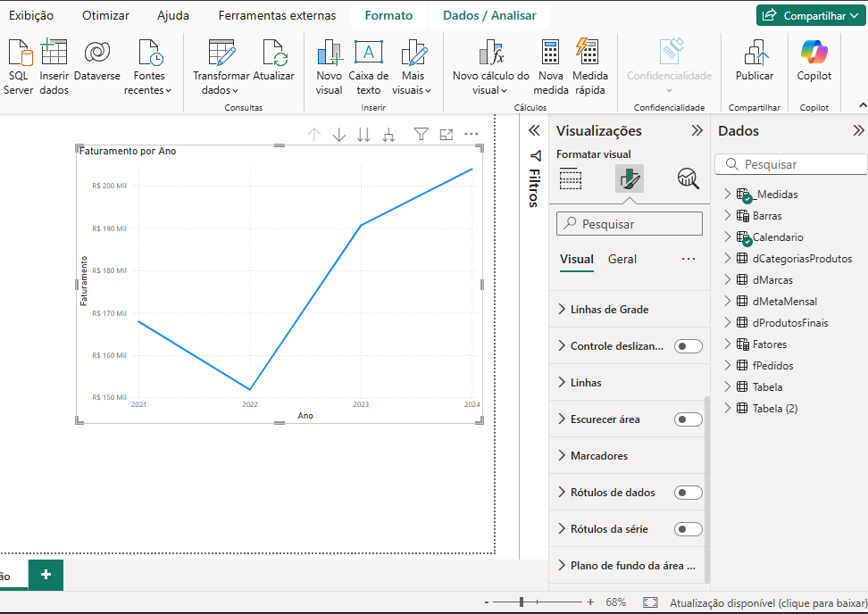Screen dimensions: 868x614
Task: Open the Ajuda tab
Action: pyautogui.click(x=173, y=15)
